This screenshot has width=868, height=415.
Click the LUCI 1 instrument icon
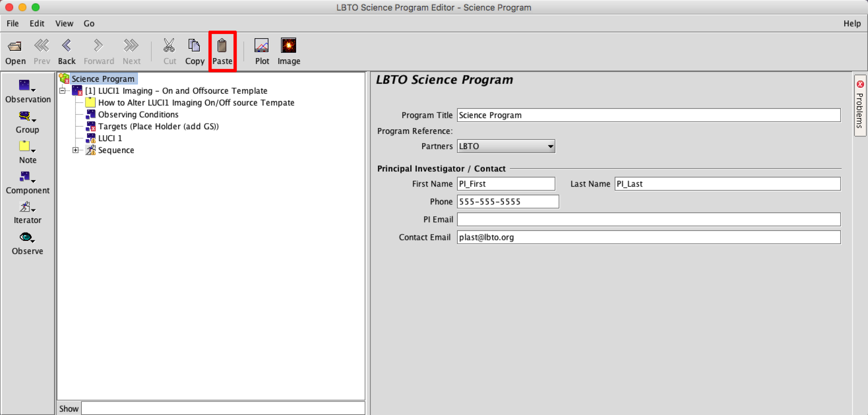tap(91, 138)
